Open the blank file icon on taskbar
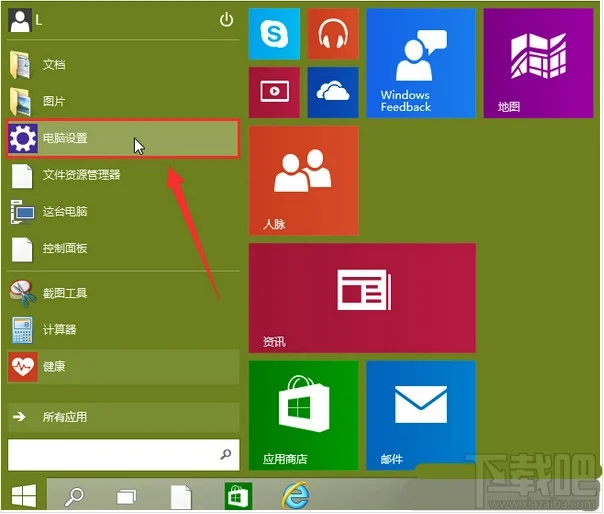Viewport: 604px width, 514px height. (181, 497)
